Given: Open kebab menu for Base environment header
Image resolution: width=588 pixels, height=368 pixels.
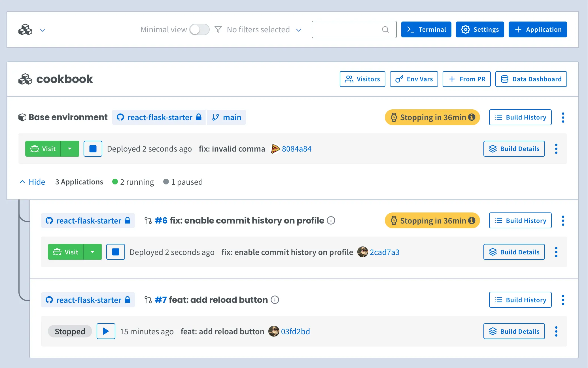Looking at the screenshot, I should [x=563, y=117].
